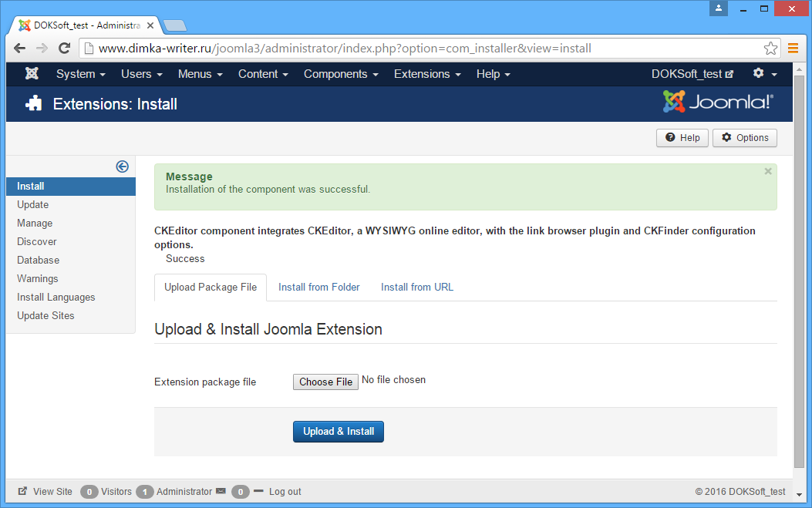Screen dimensions: 812x508
Task: Collapse sidebar with the circled arrow icon
Action: (122, 167)
